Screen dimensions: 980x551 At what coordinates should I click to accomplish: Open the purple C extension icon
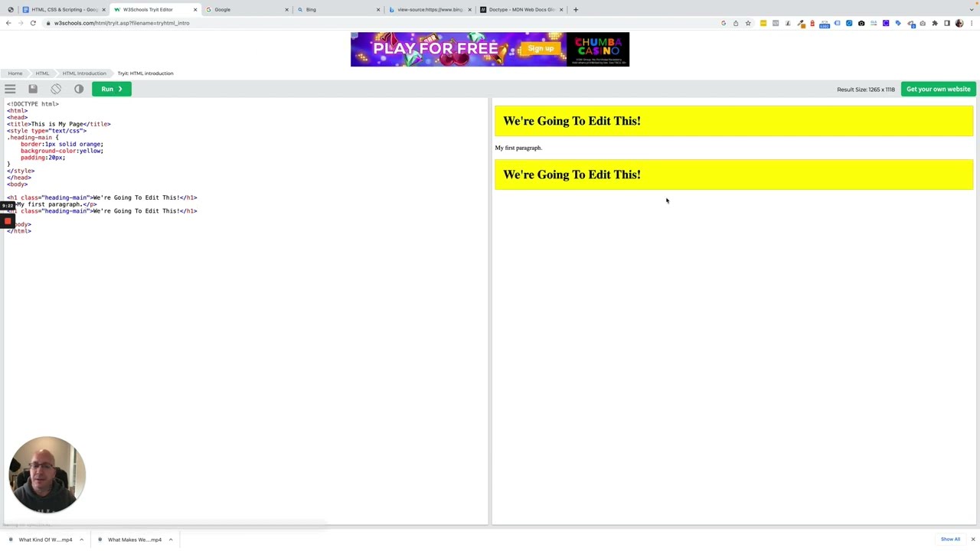(886, 23)
